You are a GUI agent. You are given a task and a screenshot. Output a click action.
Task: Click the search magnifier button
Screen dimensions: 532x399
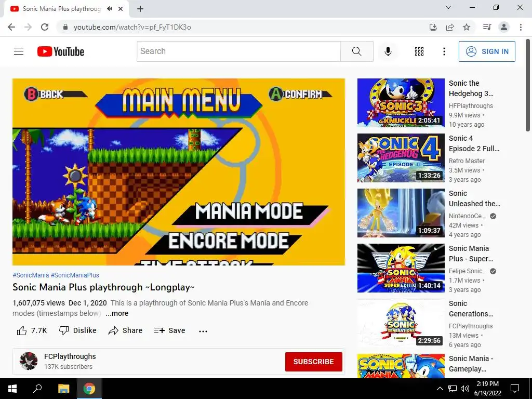tap(356, 51)
